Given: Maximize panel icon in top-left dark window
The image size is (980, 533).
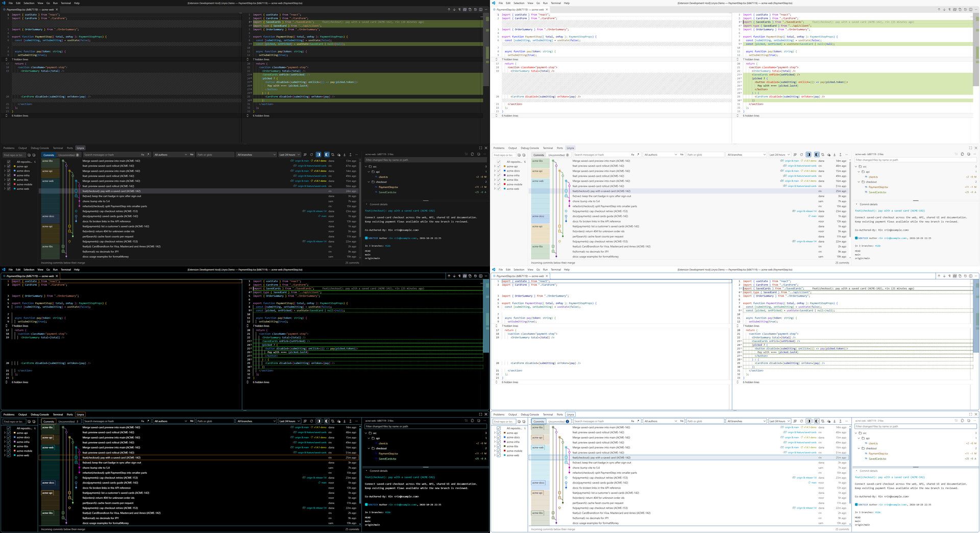Looking at the screenshot, I should click(480, 148).
